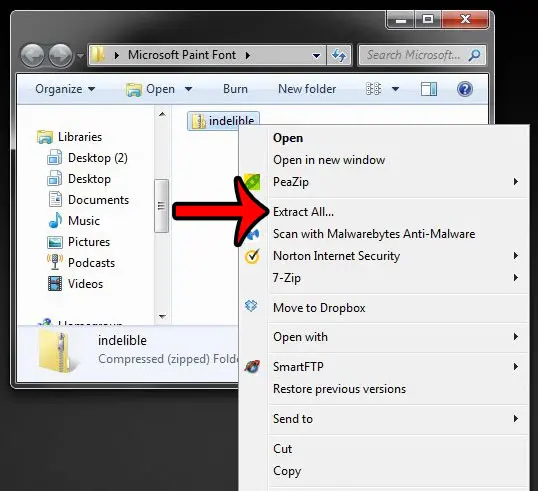Choose Open in context menu
The width and height of the screenshot is (538, 491).
coord(398,138)
